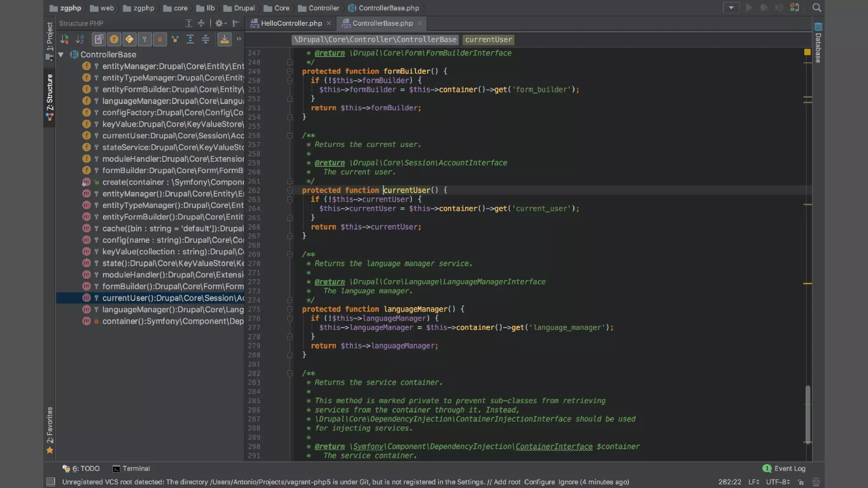This screenshot has width=868, height=488.
Task: Switch to HelloController.php tab
Action: (x=291, y=23)
